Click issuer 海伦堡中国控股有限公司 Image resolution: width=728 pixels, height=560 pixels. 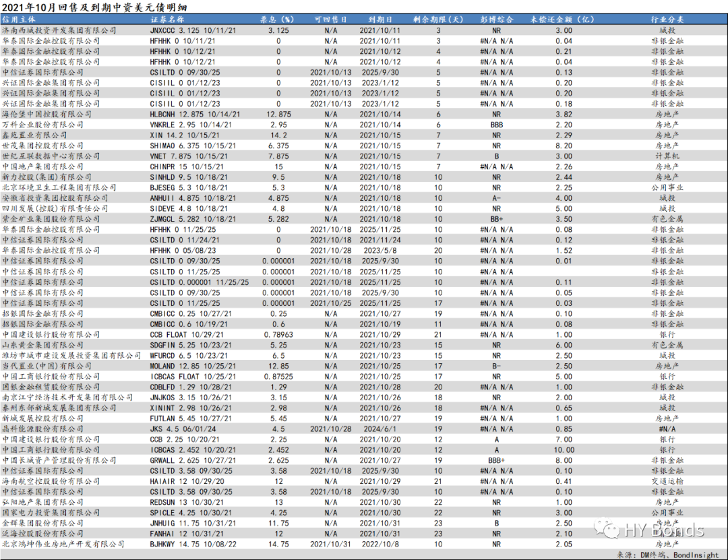[47, 115]
